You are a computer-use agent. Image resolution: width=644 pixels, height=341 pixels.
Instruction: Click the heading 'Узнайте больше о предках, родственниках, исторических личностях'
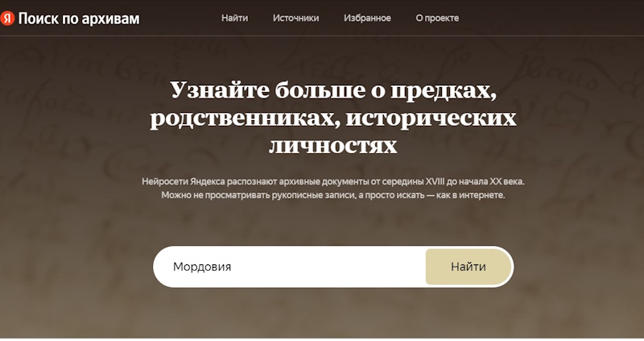click(333, 117)
